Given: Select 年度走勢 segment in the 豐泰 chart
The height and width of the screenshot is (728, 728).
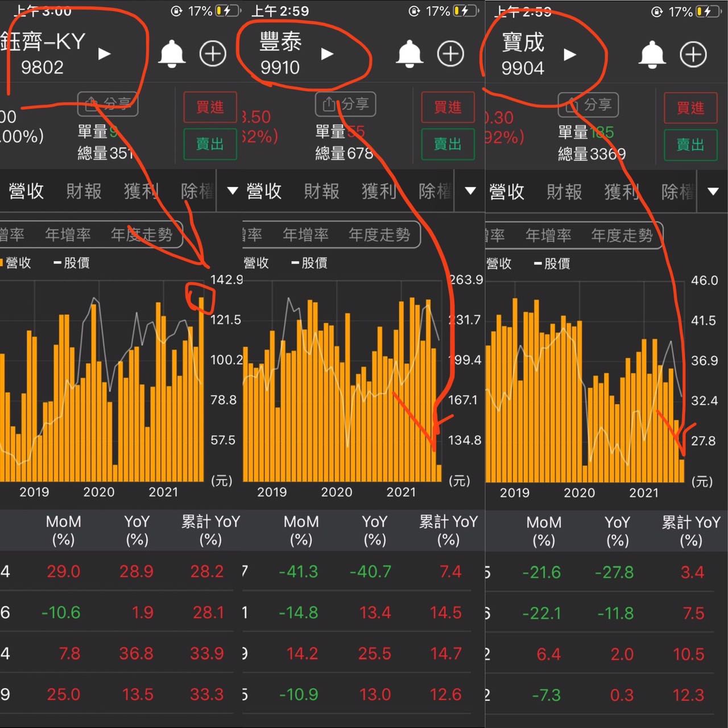Looking at the screenshot, I should click(x=379, y=234).
